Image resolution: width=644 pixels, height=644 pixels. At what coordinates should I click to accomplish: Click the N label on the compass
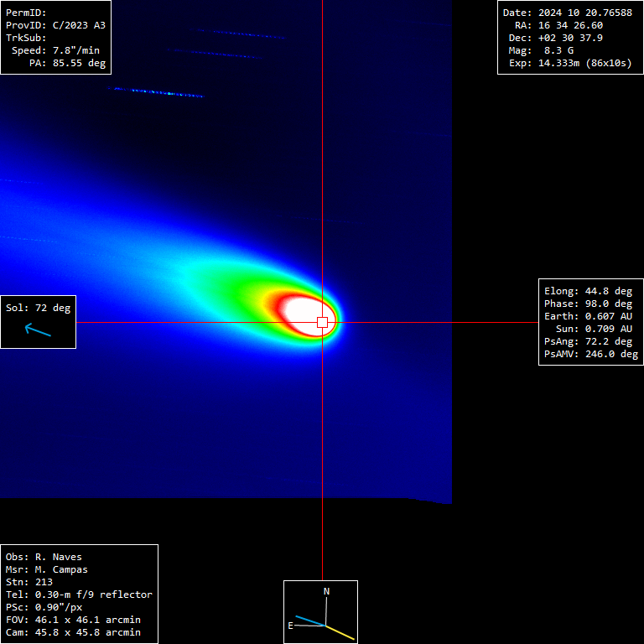coord(326,591)
